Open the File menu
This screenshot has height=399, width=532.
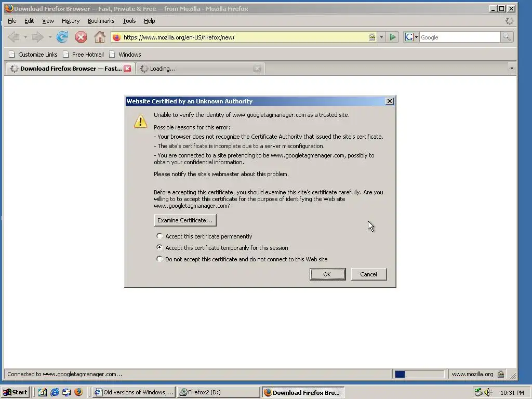[x=12, y=21]
